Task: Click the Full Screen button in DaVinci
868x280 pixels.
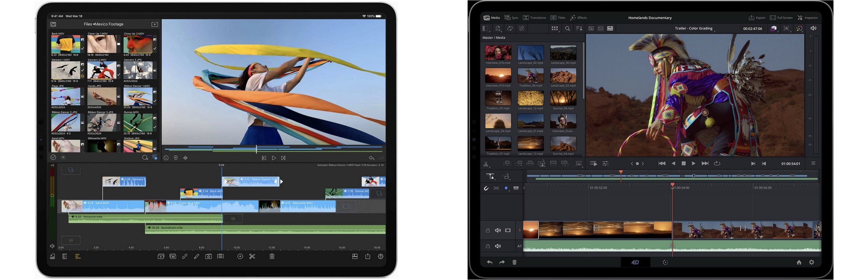Action: click(781, 18)
